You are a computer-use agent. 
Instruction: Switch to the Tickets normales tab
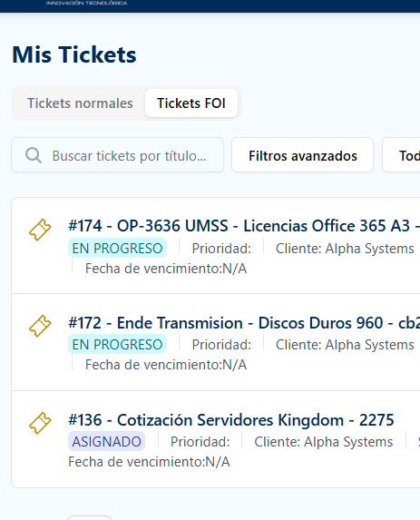(x=80, y=103)
